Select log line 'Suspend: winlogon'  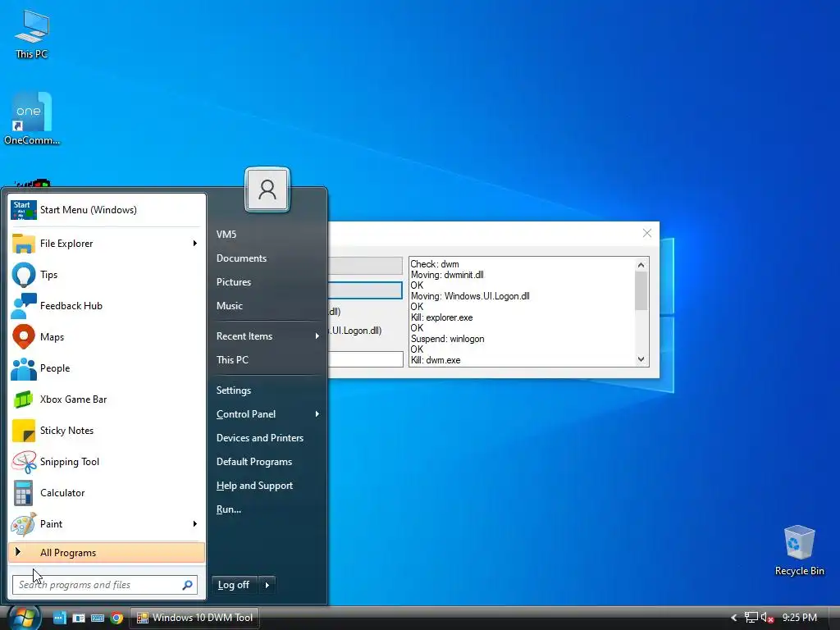pyautogui.click(x=447, y=339)
